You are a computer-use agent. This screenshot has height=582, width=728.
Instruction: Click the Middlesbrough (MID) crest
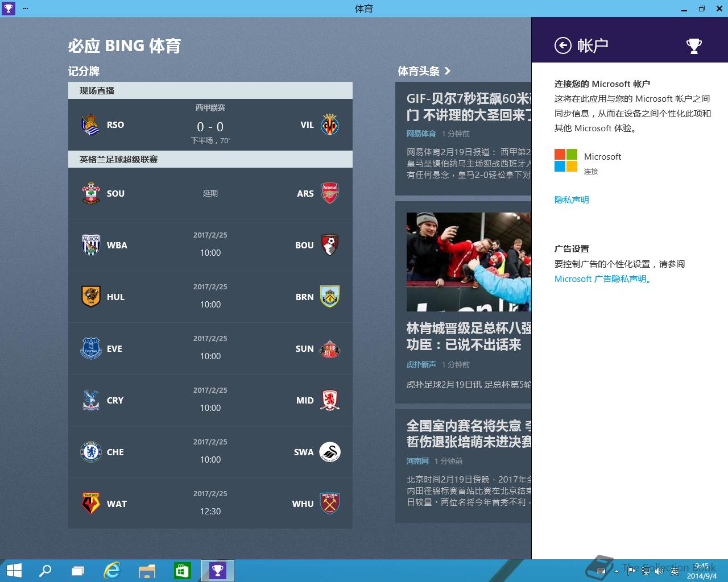[x=330, y=400]
